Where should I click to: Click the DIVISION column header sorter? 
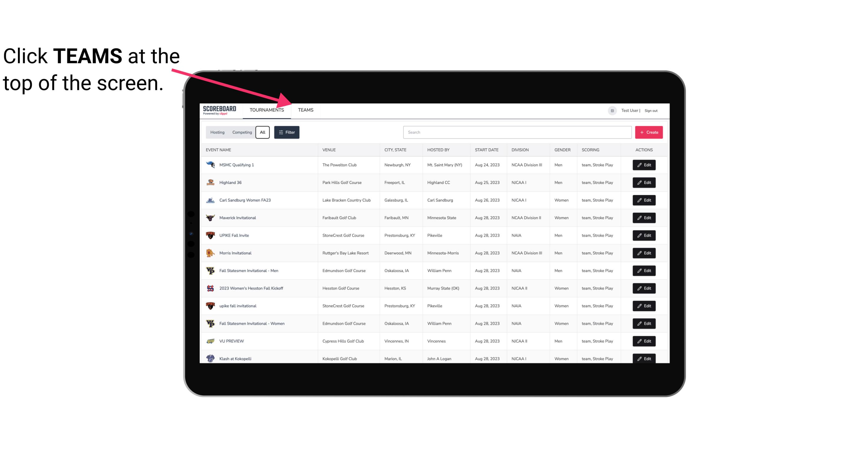coord(521,149)
